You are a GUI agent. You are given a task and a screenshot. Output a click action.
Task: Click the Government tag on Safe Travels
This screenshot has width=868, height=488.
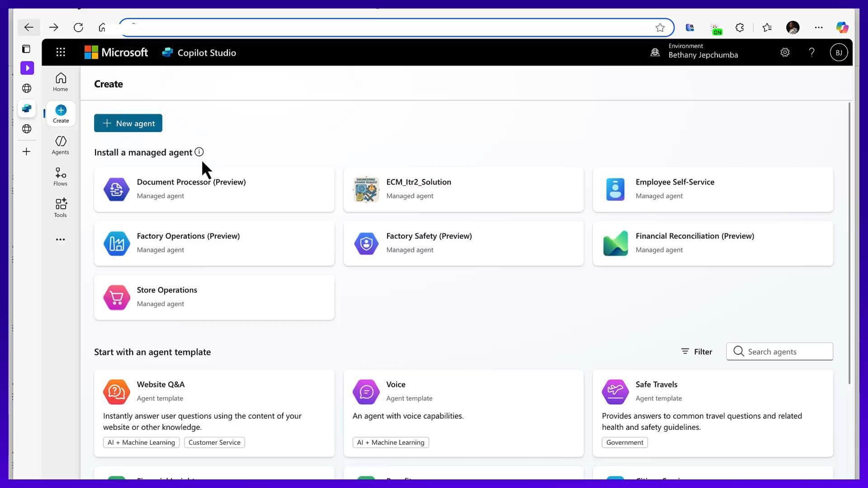(625, 442)
